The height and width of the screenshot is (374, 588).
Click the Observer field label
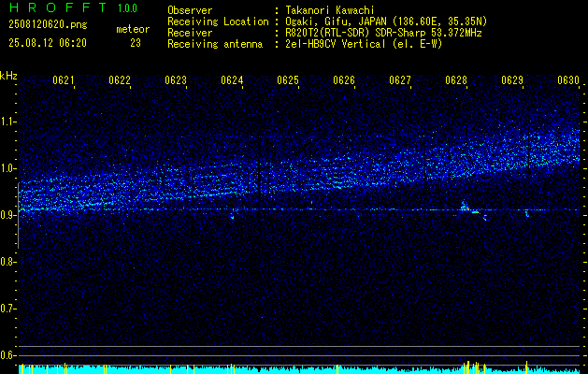(x=190, y=10)
